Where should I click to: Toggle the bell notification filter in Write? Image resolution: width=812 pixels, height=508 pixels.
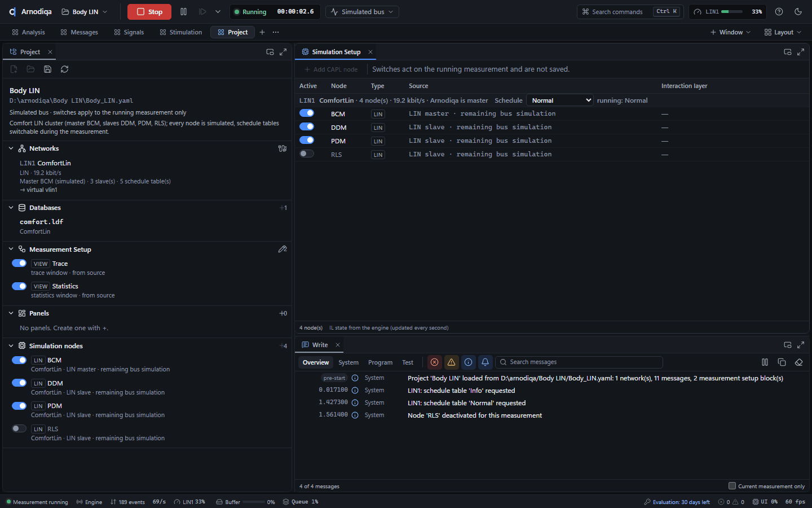click(485, 362)
